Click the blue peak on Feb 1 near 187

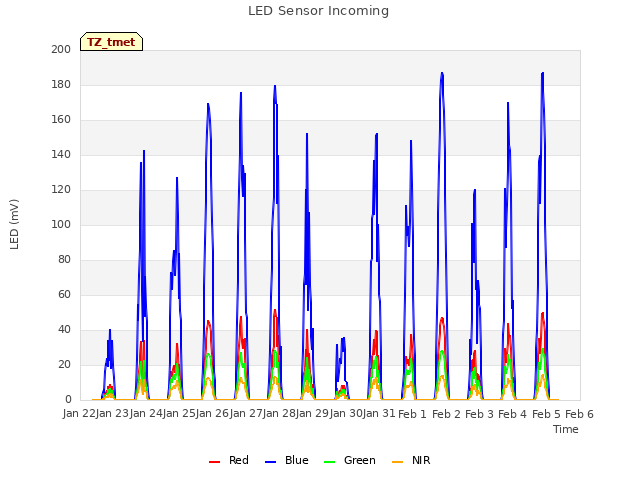click(x=442, y=73)
